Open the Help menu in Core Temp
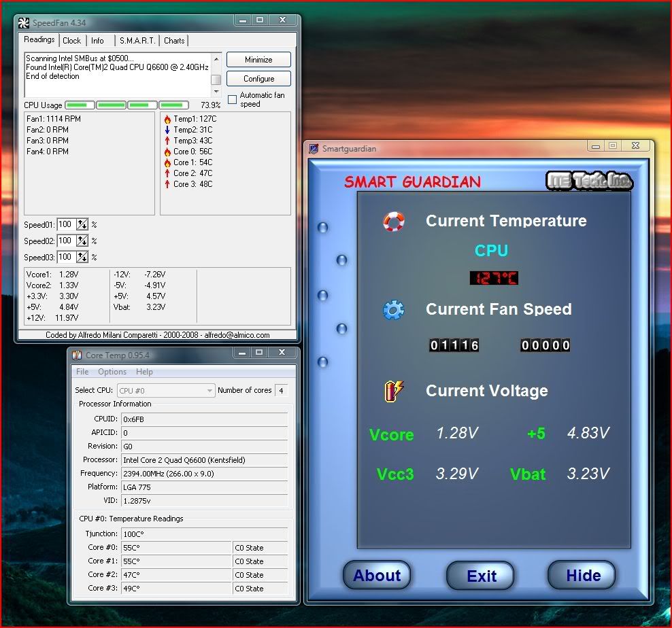 pos(144,372)
